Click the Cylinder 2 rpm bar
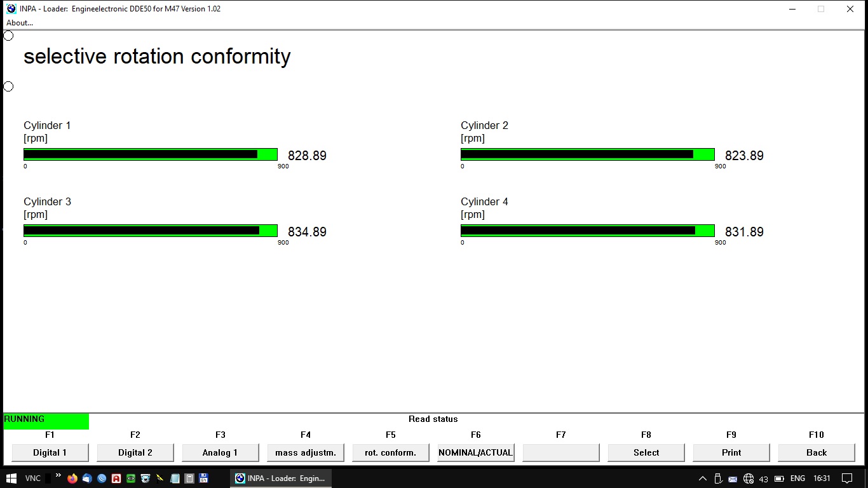868x488 pixels. coord(588,154)
